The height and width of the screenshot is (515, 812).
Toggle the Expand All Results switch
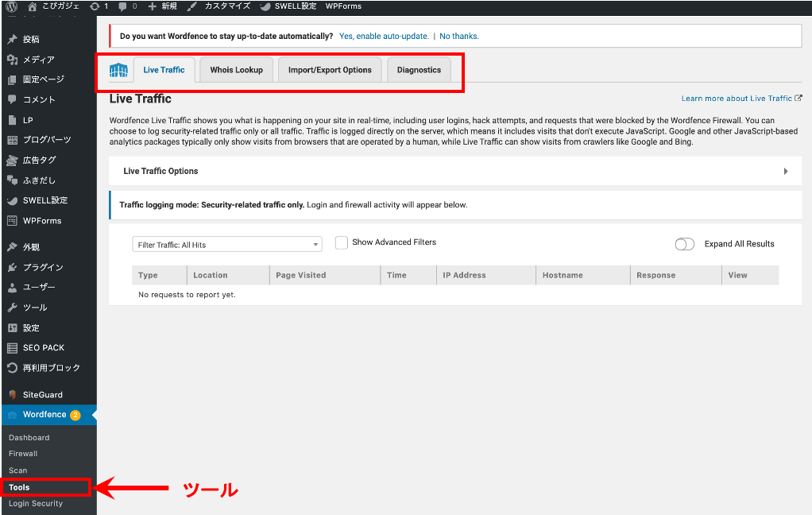(x=685, y=244)
